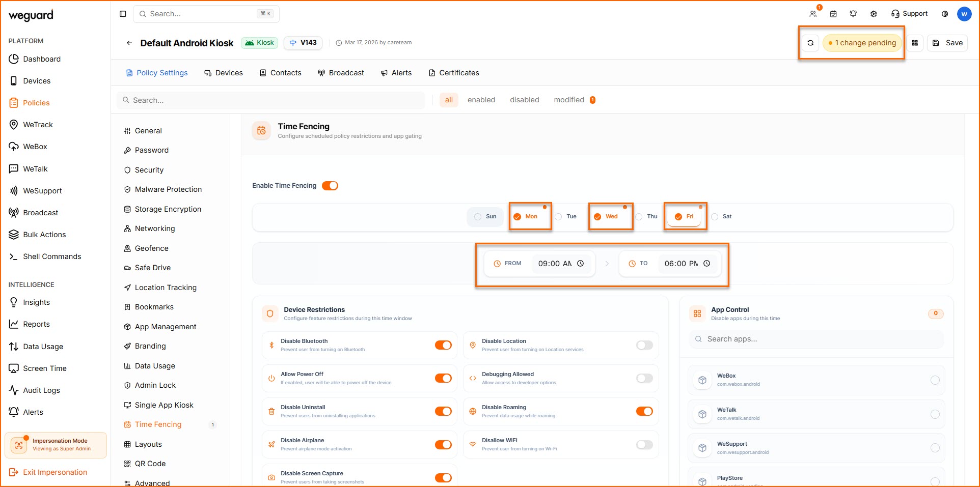This screenshot has height=487, width=980.
Task: Select Tuesday in the day picker
Action: pos(566,217)
